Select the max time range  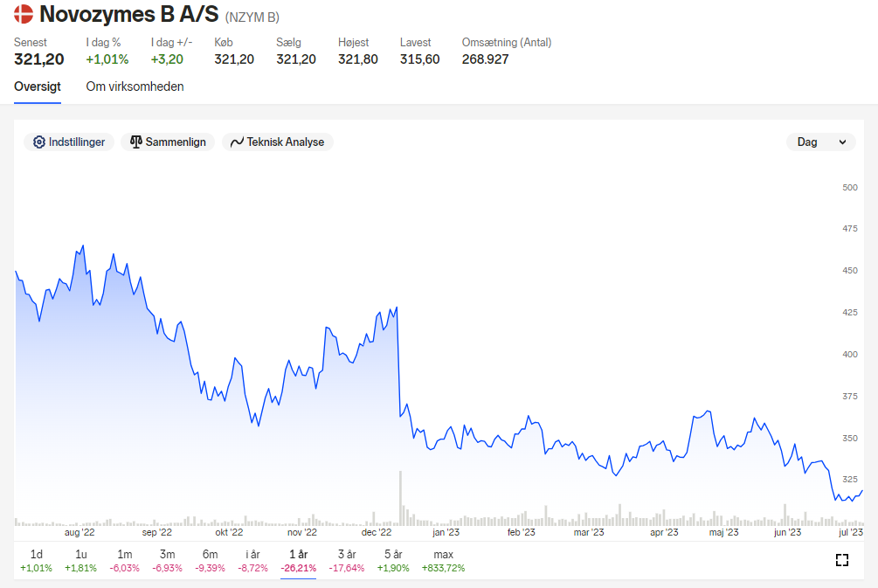pyautogui.click(x=443, y=561)
